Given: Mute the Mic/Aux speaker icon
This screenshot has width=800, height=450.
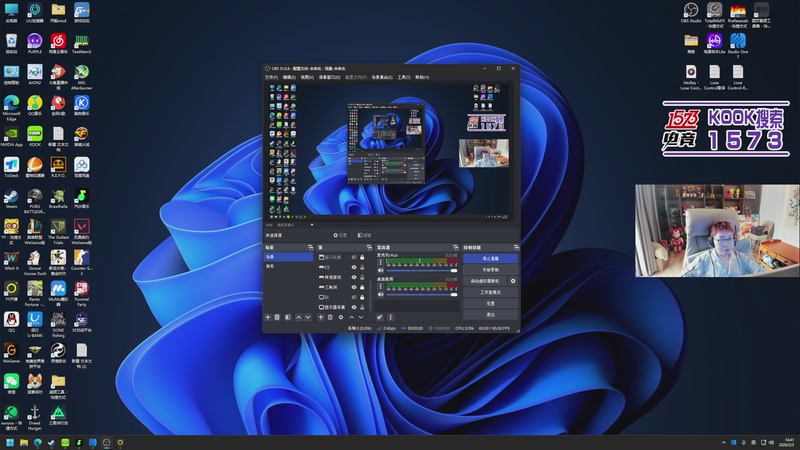Looking at the screenshot, I should pos(381,270).
